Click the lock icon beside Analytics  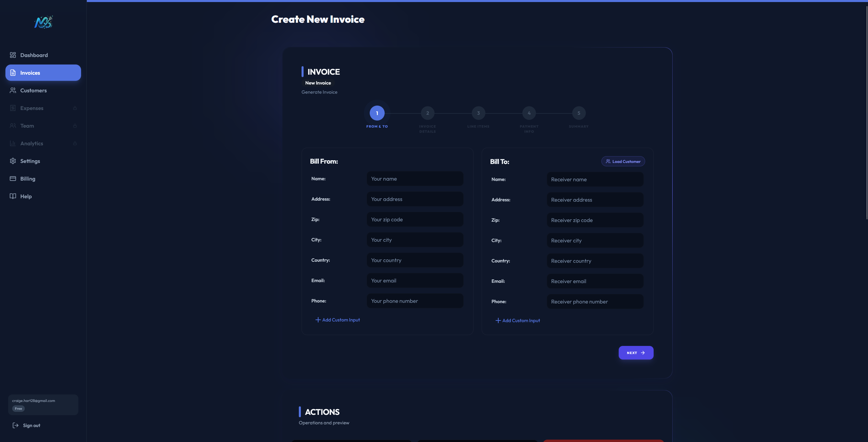pos(75,144)
